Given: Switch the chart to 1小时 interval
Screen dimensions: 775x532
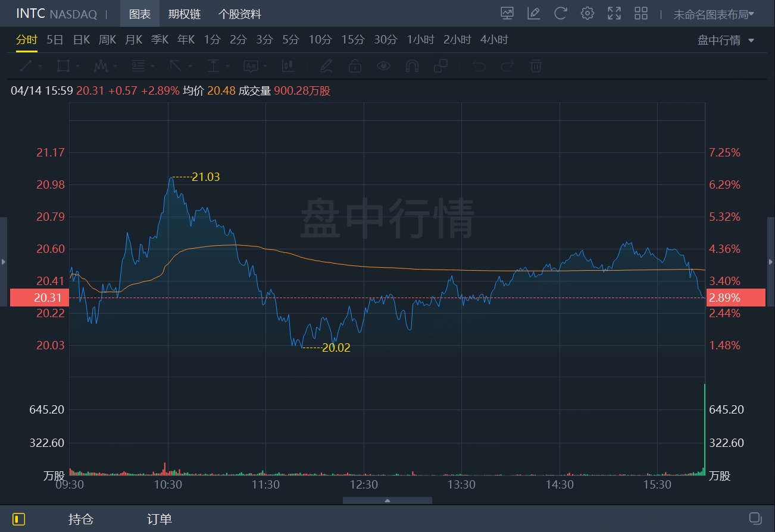Looking at the screenshot, I should [x=420, y=39].
